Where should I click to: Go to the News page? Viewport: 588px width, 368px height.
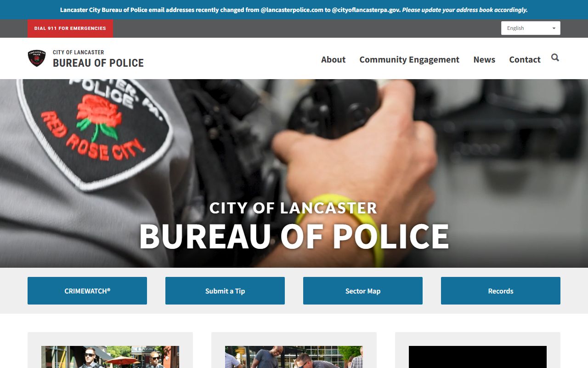(484, 59)
